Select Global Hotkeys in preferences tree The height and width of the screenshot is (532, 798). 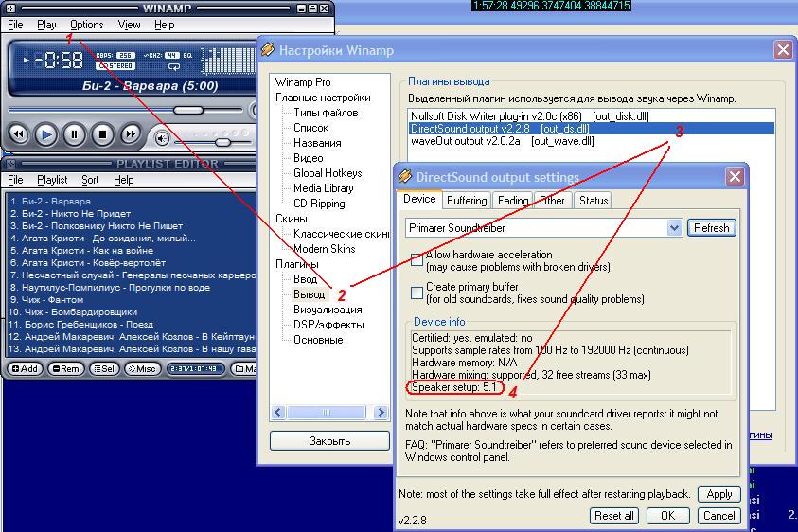(x=328, y=173)
